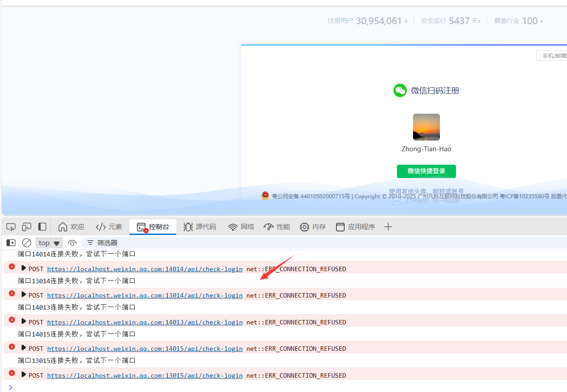This screenshot has width=567, height=392.
Task: Open the localhost.weixin.qq.com:13014 check-login link
Action: [x=145, y=295]
